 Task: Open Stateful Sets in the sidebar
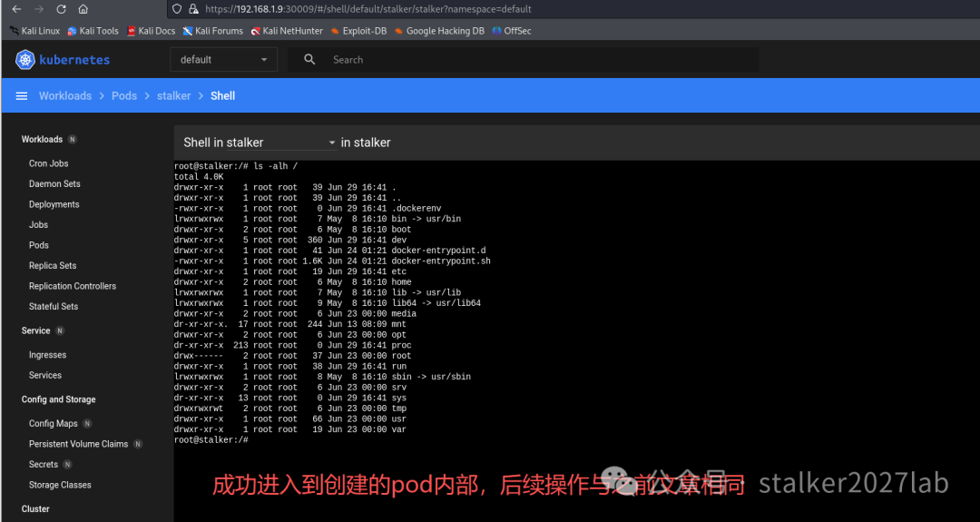(x=54, y=306)
